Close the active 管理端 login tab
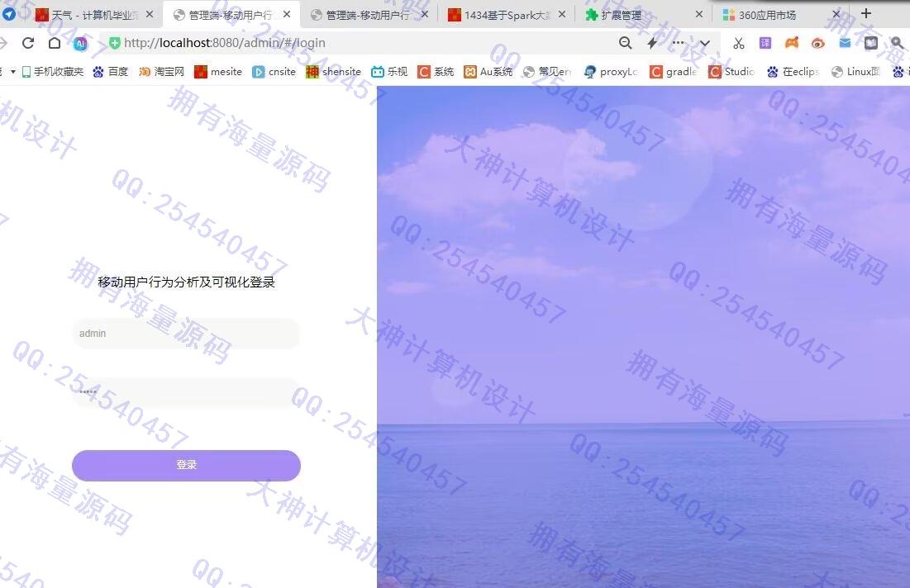Image resolution: width=910 pixels, height=588 pixels. (287, 15)
